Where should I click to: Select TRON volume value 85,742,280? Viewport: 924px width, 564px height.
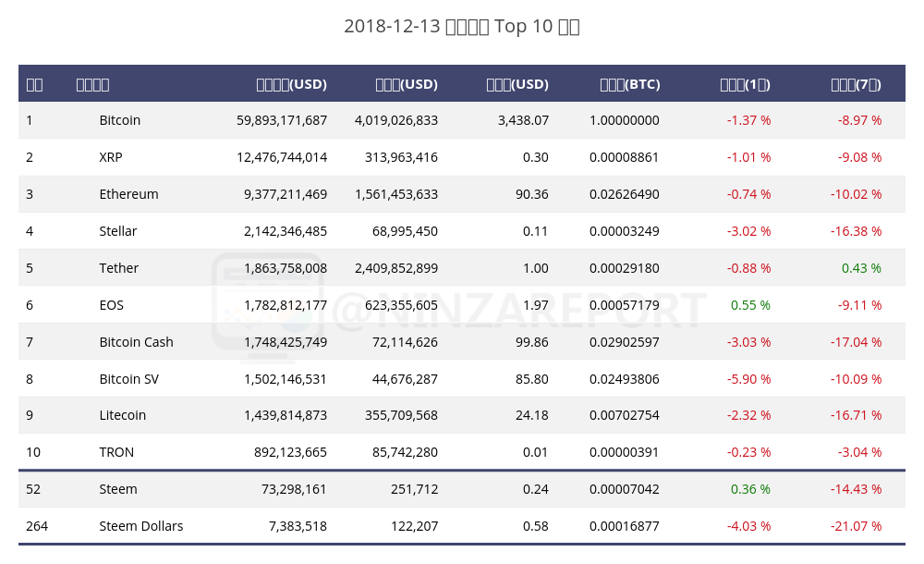click(x=405, y=452)
